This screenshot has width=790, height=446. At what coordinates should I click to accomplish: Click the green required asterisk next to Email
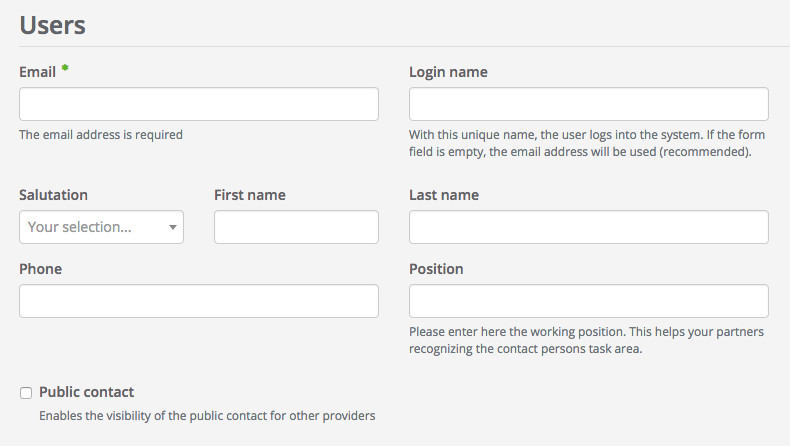coord(65,68)
